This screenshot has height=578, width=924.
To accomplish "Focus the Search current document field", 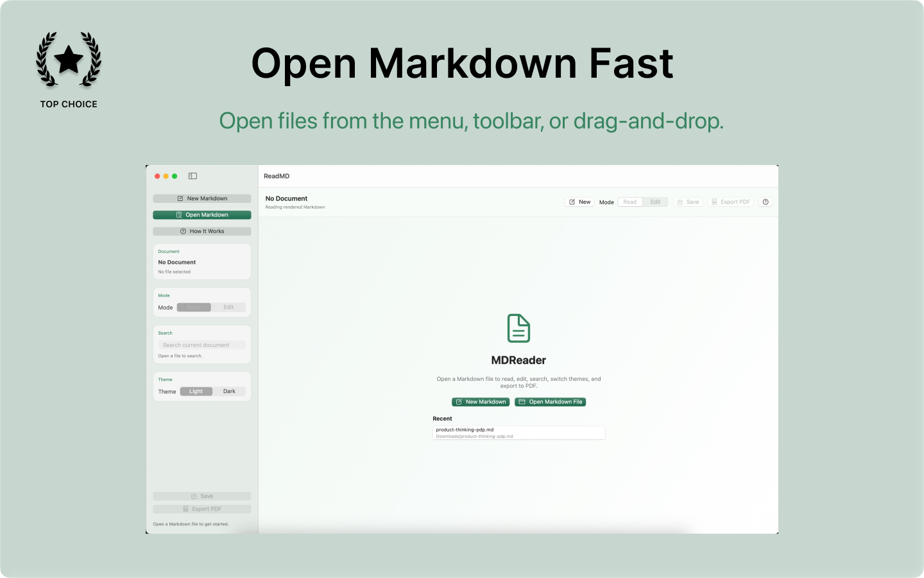I will [x=202, y=345].
